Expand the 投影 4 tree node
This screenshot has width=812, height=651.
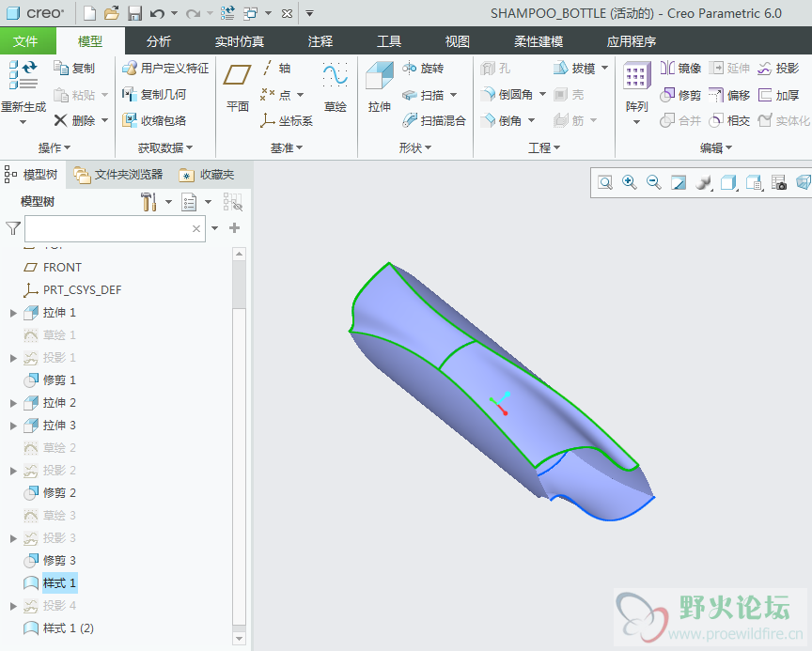(13, 606)
